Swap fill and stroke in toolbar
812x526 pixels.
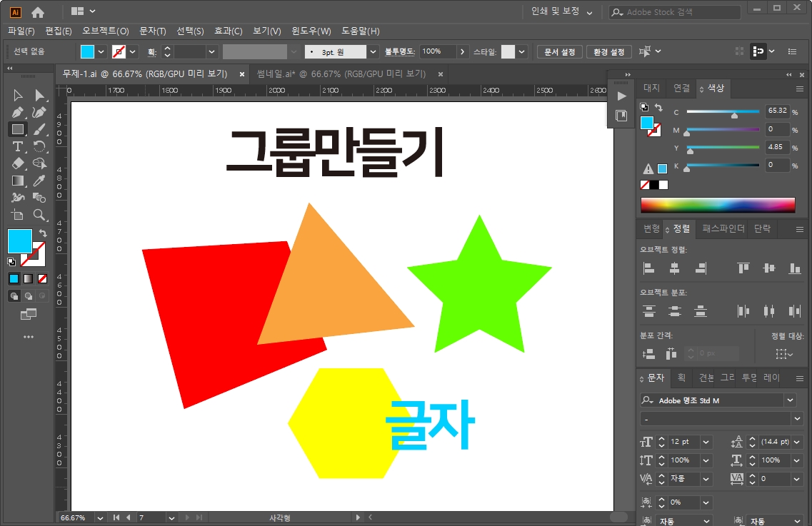click(x=43, y=233)
